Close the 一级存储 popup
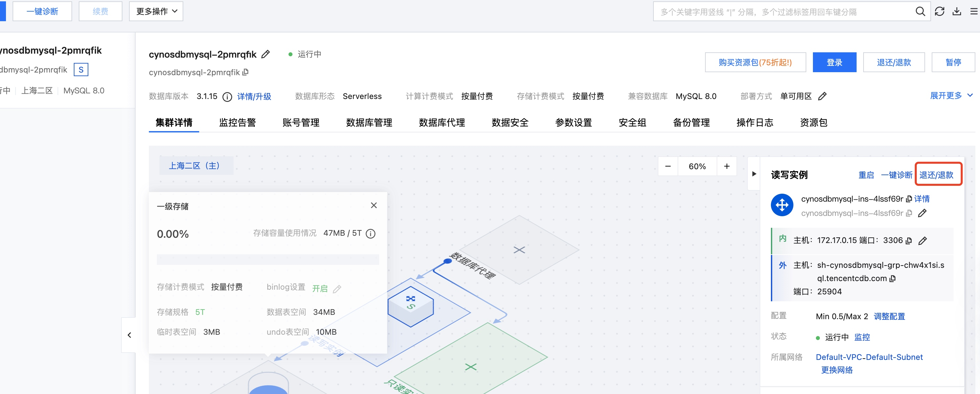Screen dimensions: 980x394 coord(374,206)
